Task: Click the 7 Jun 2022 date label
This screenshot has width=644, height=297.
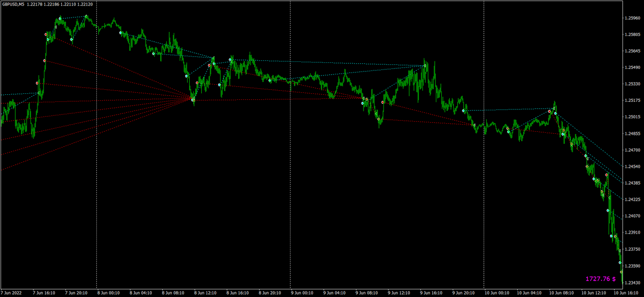Action: coord(11,293)
